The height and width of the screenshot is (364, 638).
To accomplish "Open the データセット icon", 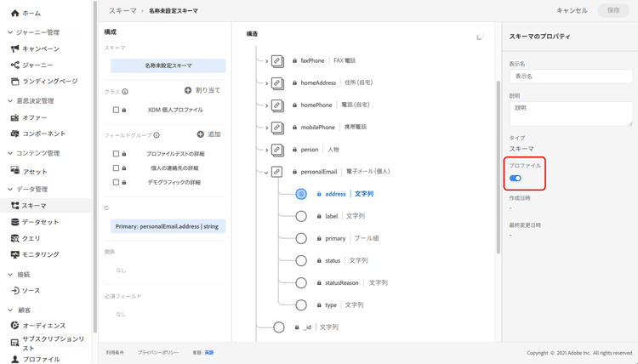I will coord(15,222).
